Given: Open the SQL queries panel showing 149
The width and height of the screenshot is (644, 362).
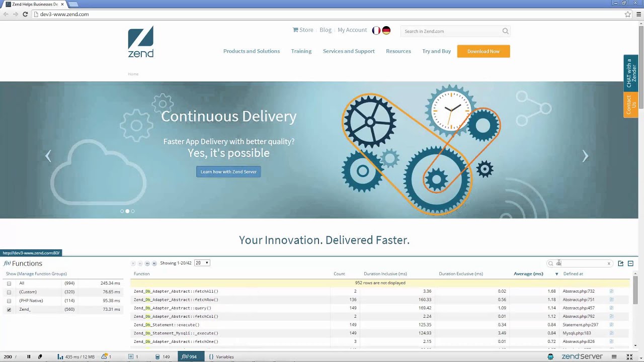Looking at the screenshot, I should [163, 357].
